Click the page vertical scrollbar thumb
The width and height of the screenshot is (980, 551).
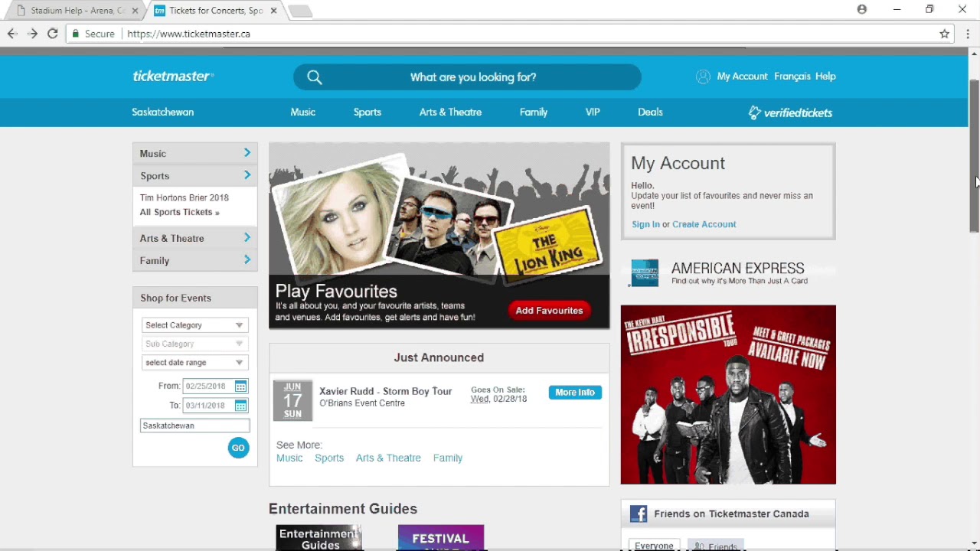point(974,155)
